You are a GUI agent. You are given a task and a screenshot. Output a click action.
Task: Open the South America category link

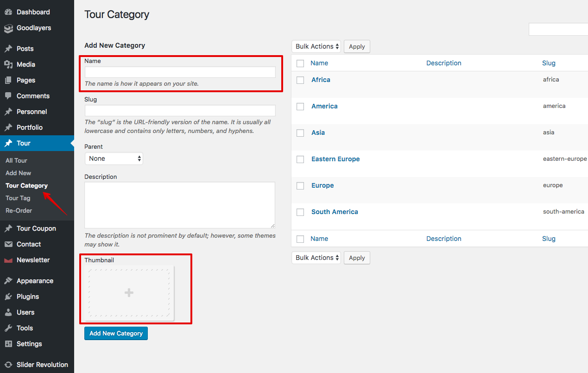tap(335, 212)
